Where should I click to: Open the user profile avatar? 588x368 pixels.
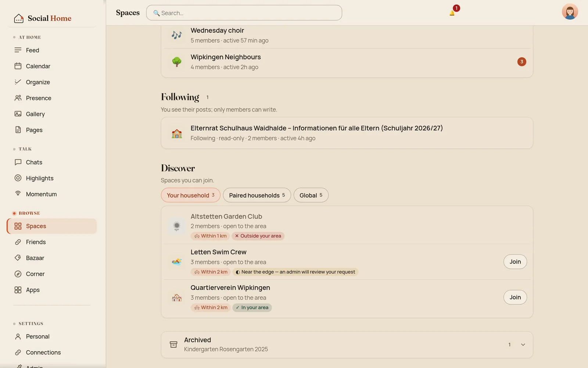pos(570,12)
